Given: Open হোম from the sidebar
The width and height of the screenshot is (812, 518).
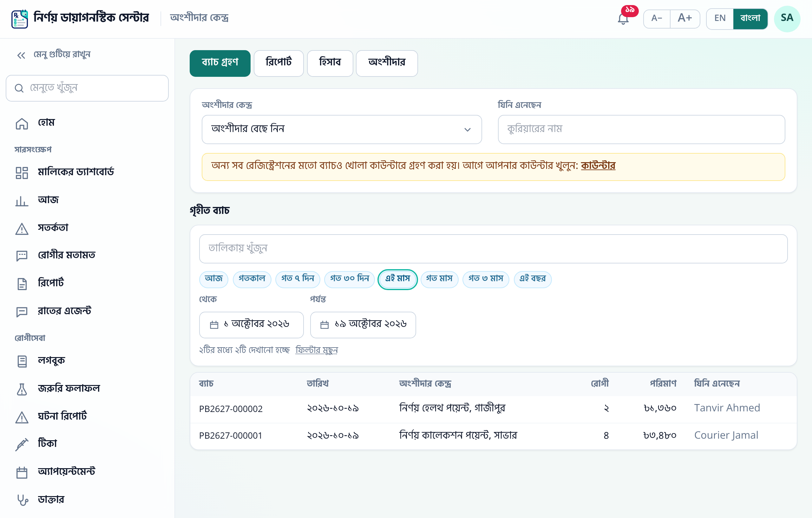Looking at the screenshot, I should tap(87, 123).
